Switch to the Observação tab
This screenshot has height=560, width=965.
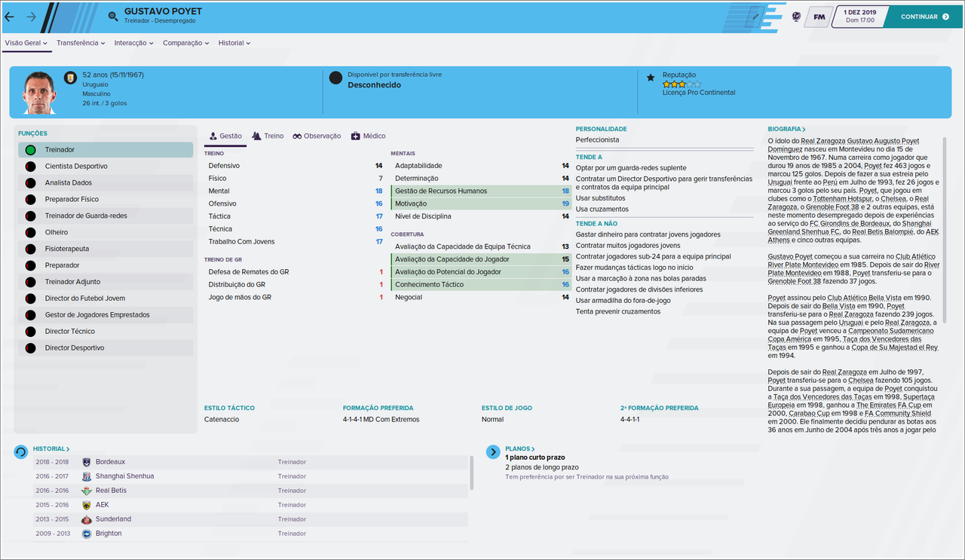(x=317, y=136)
